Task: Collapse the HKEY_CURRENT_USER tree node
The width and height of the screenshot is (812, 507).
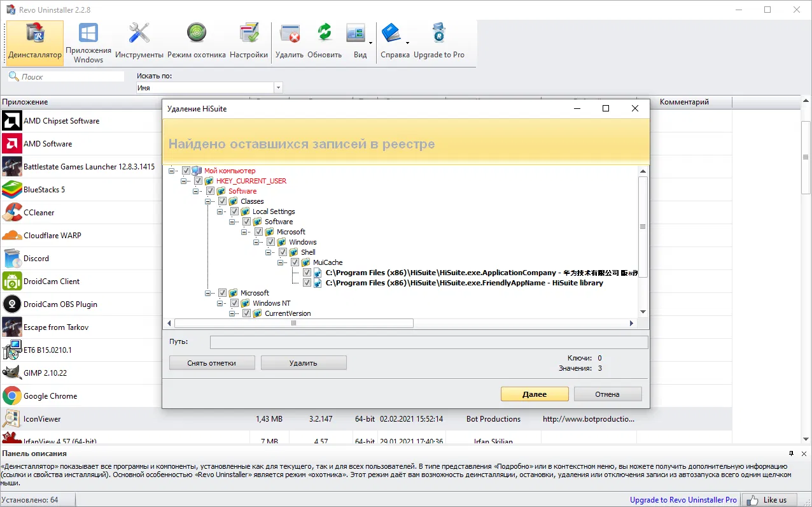Action: (x=184, y=181)
